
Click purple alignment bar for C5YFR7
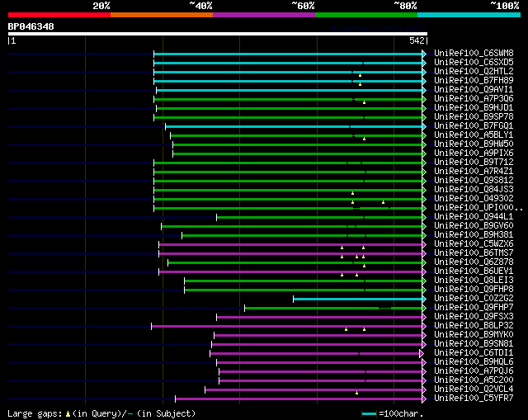coord(299,399)
